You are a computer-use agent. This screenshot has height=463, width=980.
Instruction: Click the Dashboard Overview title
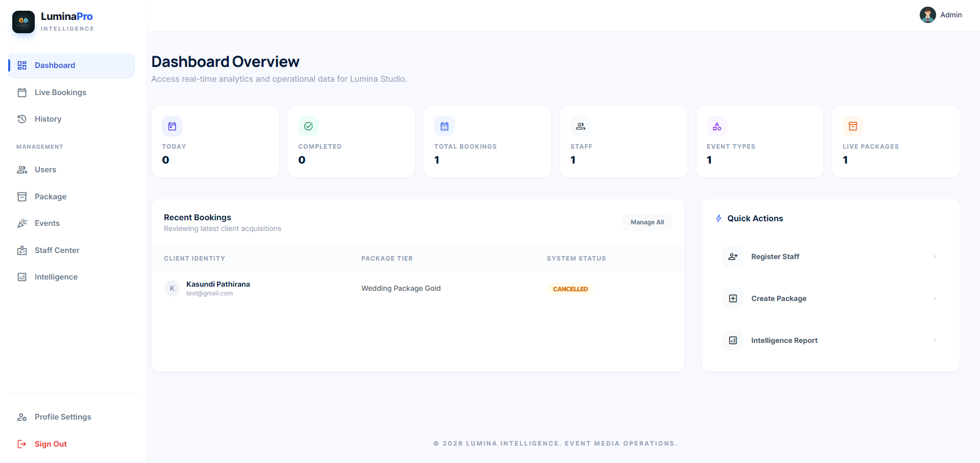click(225, 62)
